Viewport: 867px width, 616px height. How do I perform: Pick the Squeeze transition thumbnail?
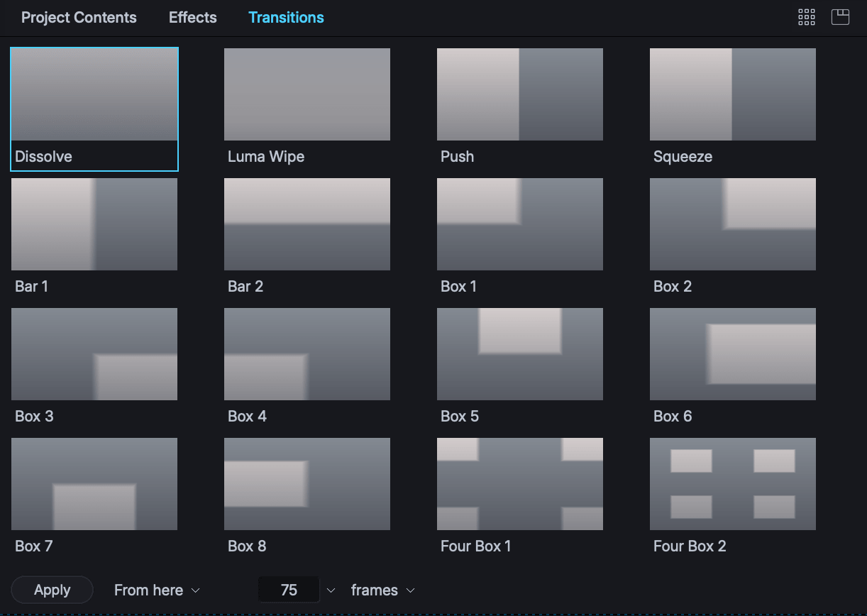coord(733,94)
